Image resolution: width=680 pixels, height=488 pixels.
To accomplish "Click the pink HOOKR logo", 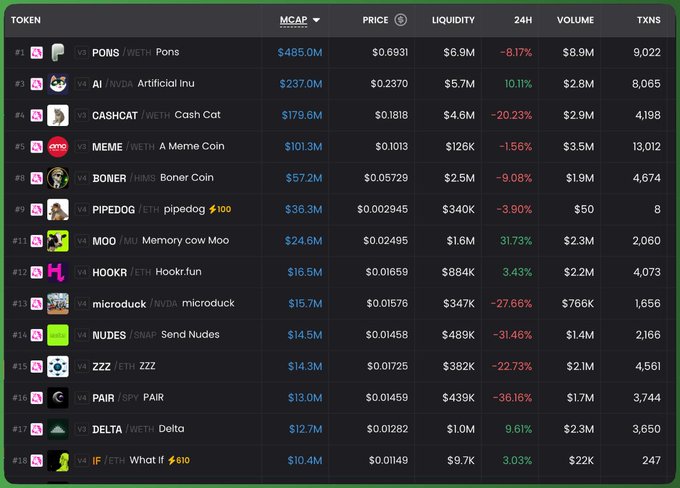I will pyautogui.click(x=58, y=272).
